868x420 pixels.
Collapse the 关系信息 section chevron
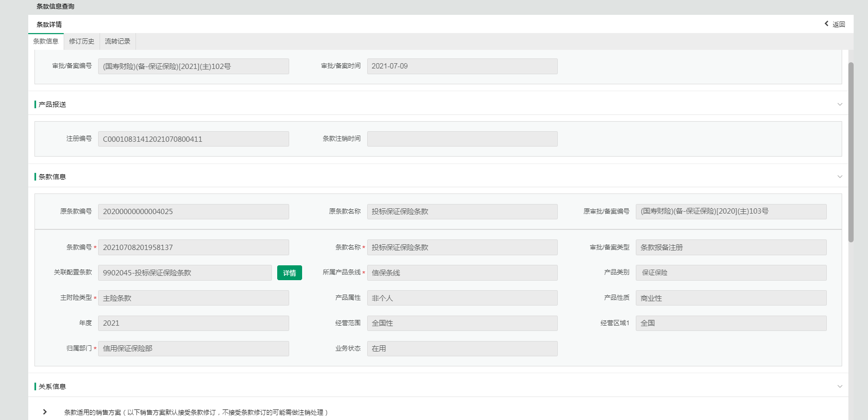pyautogui.click(x=840, y=386)
